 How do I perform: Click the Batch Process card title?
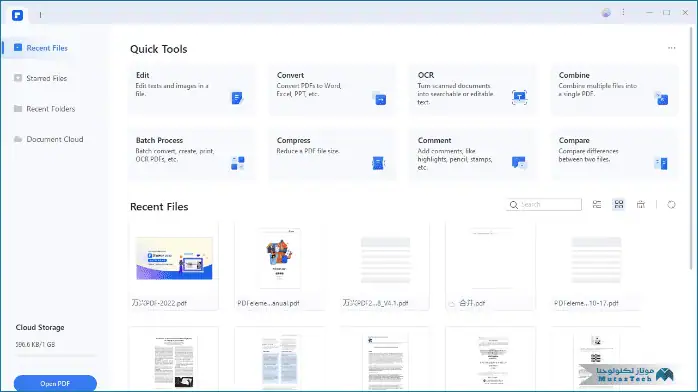[x=159, y=140]
